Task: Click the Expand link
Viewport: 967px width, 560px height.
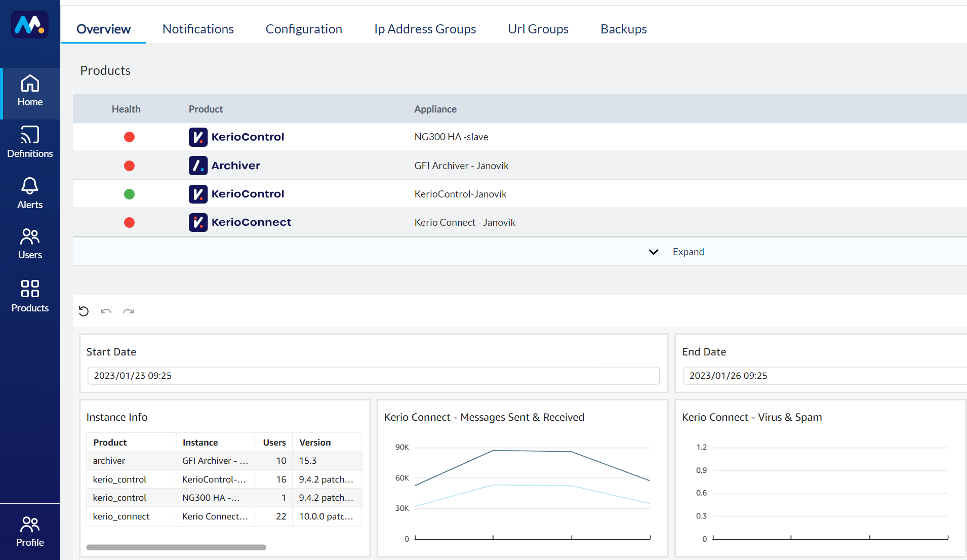Action: pos(688,252)
